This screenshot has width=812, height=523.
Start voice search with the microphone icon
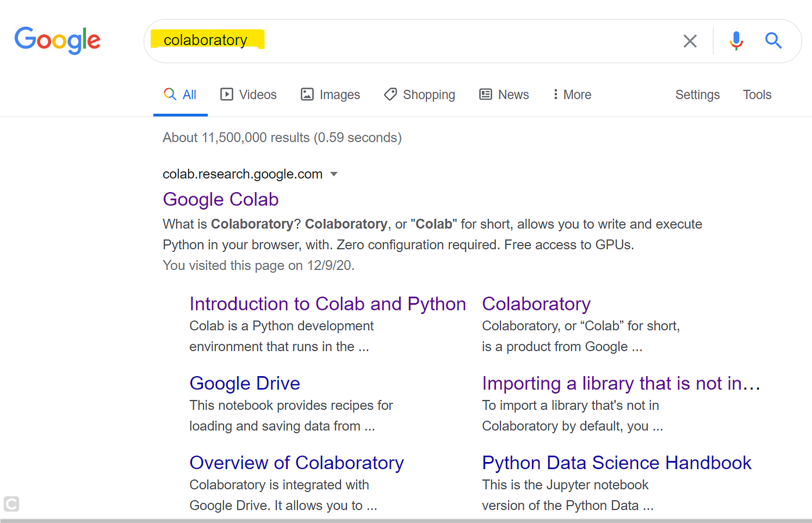tap(736, 41)
